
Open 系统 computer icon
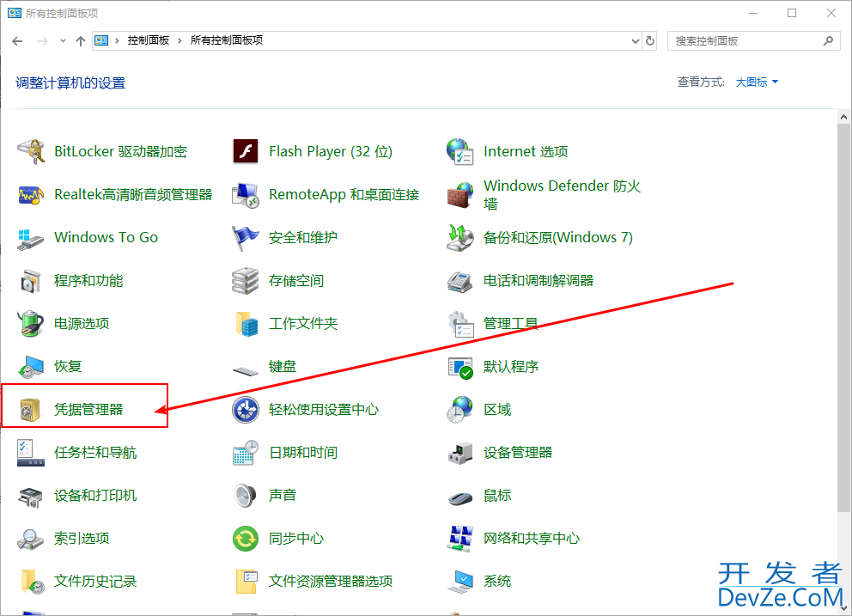460,581
